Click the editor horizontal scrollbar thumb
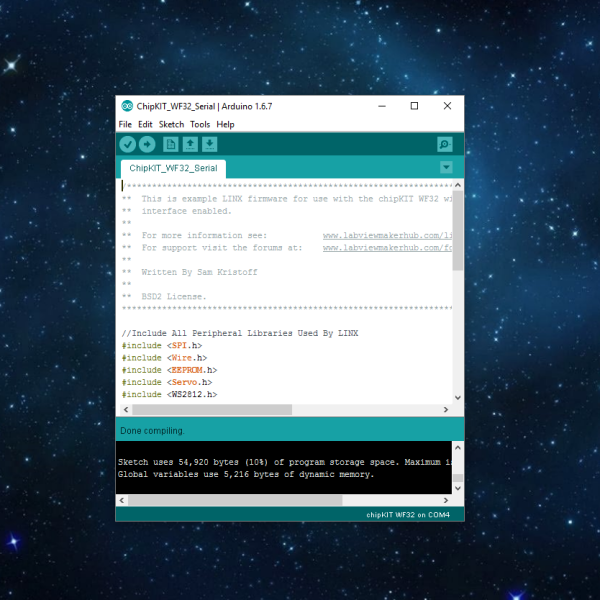The height and width of the screenshot is (600, 600). click(x=212, y=409)
